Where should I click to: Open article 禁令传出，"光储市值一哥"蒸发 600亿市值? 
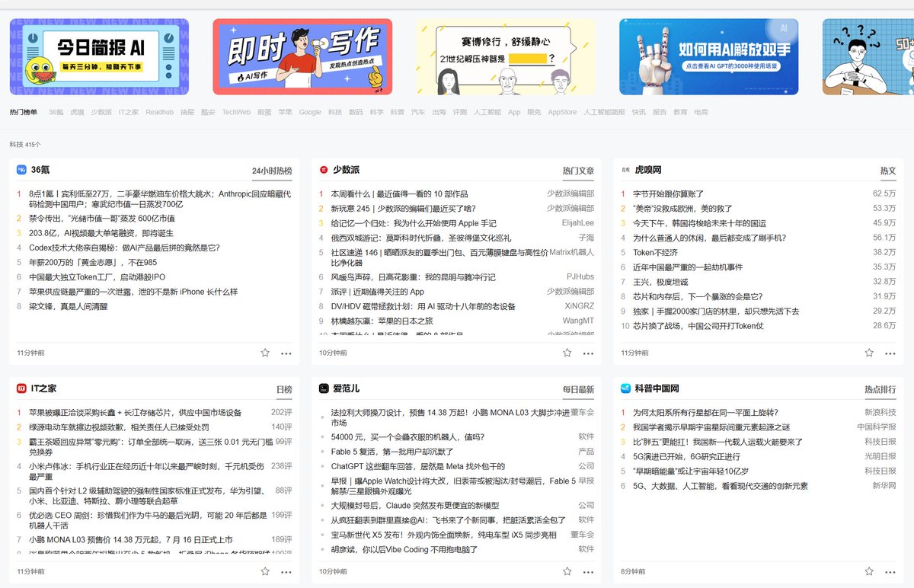pos(102,218)
